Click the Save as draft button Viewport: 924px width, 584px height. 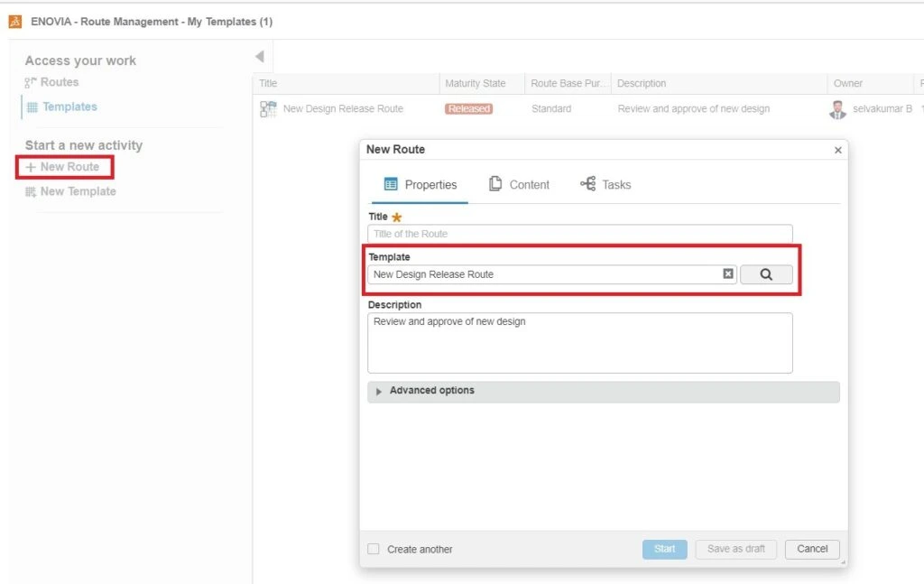(x=736, y=549)
